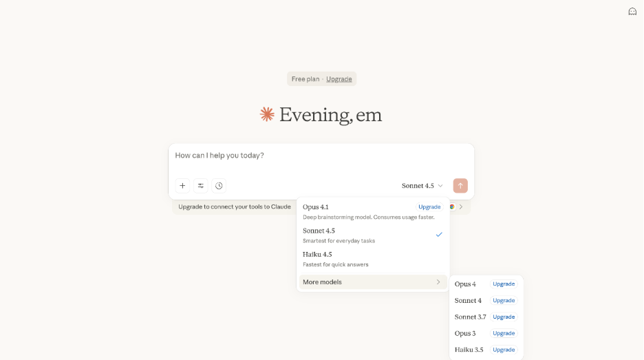Screen dimensions: 644x360
Task: Select Sonnet 3.7 in more models list
Action: [x=486, y=317]
